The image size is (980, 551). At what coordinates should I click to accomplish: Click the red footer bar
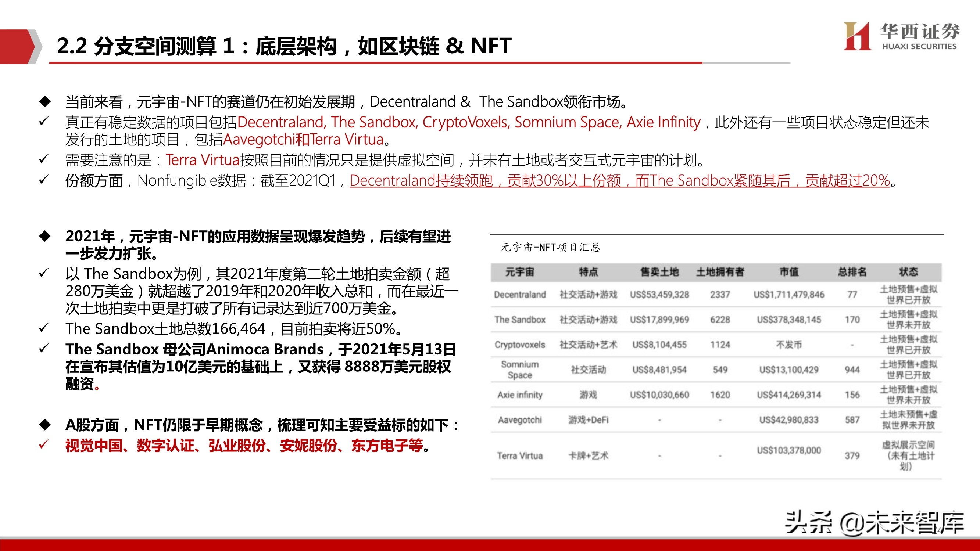point(490,544)
